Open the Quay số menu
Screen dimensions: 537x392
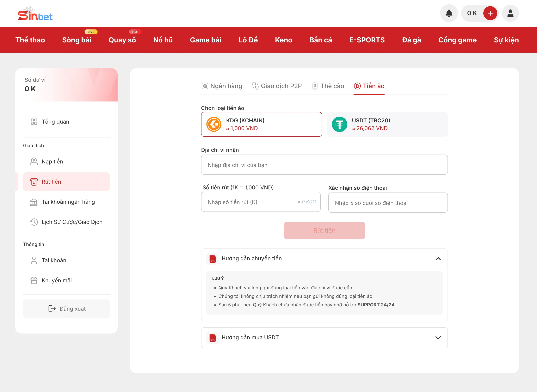(122, 40)
